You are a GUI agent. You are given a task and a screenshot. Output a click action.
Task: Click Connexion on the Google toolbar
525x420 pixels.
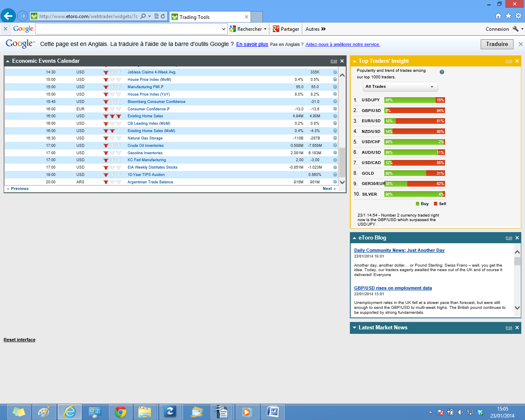[x=497, y=29]
